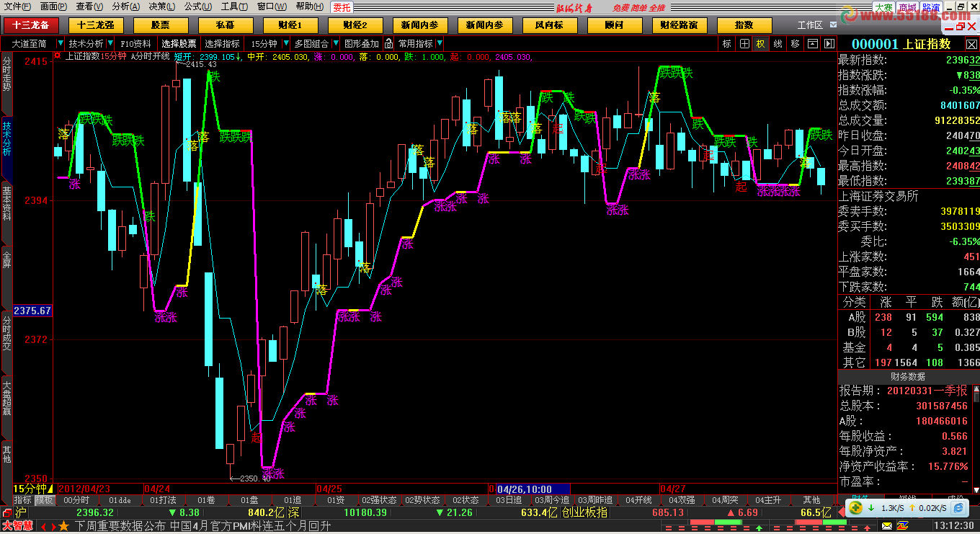This screenshot has width=980, height=534.
Task: Open the 分析(A) menu
Action: coord(125,6)
